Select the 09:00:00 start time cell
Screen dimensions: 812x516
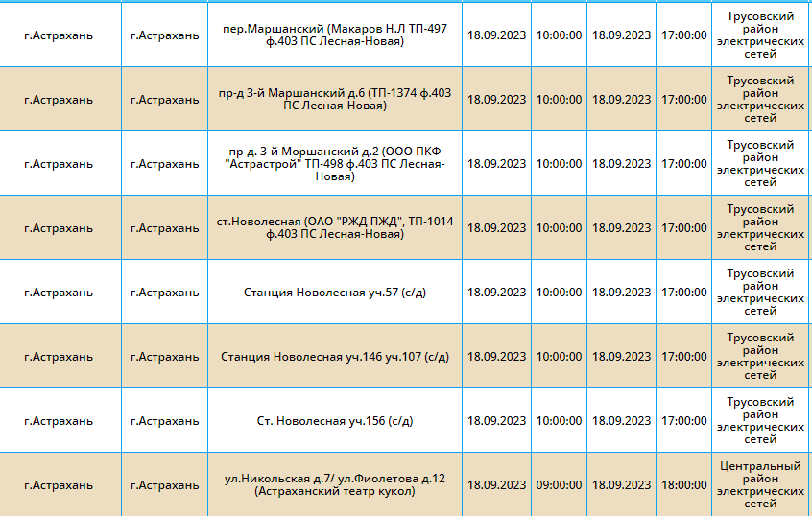pyautogui.click(x=559, y=484)
